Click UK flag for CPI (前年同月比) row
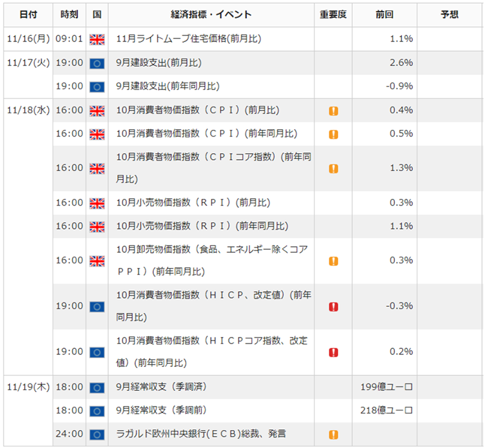485x448 pixels. point(97,134)
